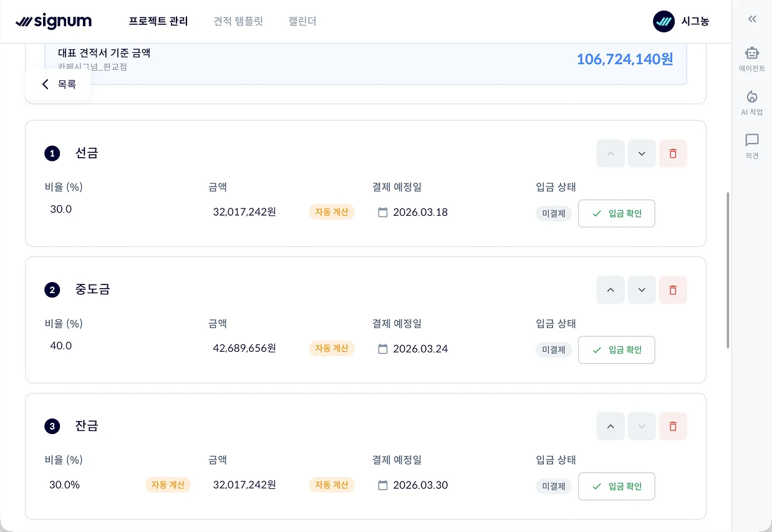Confirm deposit for 중도금 via 입금 확인
772x532 pixels.
616,350
